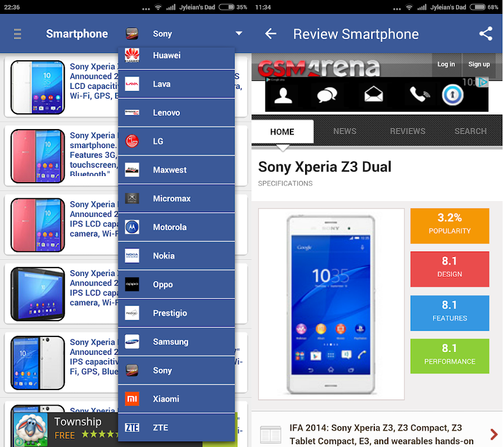The image size is (504, 447).
Task: Choose LG in the brand dropdown
Action: point(177,141)
